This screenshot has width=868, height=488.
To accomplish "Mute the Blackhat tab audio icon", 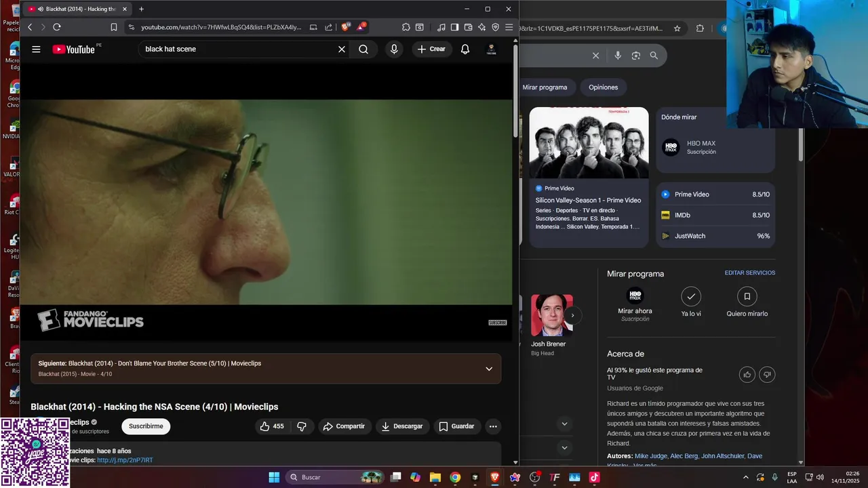I will [x=41, y=9].
